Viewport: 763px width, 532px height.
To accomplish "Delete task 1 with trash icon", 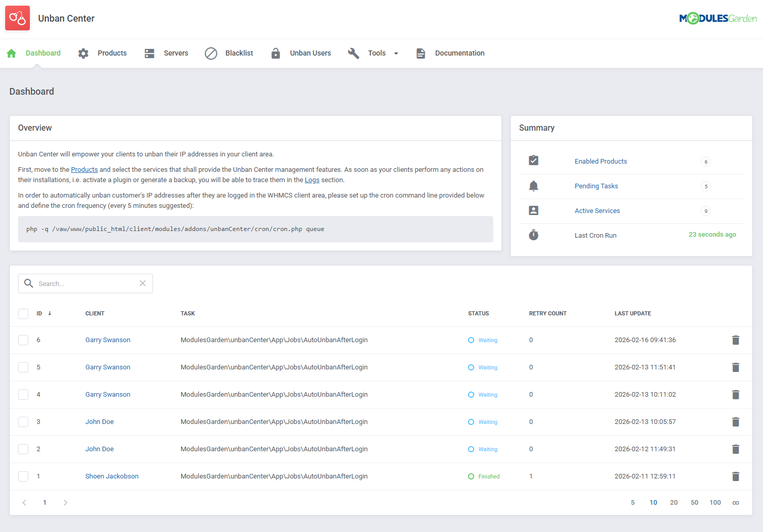I will pos(736,476).
